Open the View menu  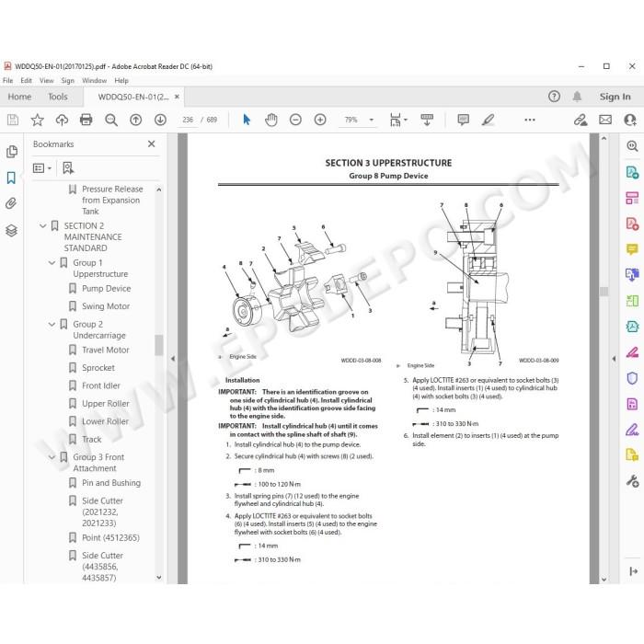[x=46, y=81]
